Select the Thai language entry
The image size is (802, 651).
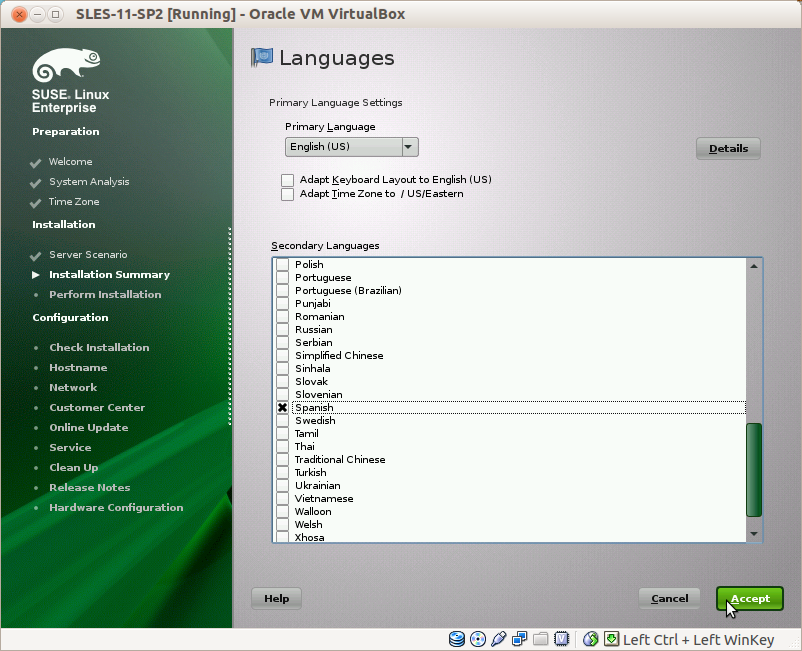(x=509, y=446)
